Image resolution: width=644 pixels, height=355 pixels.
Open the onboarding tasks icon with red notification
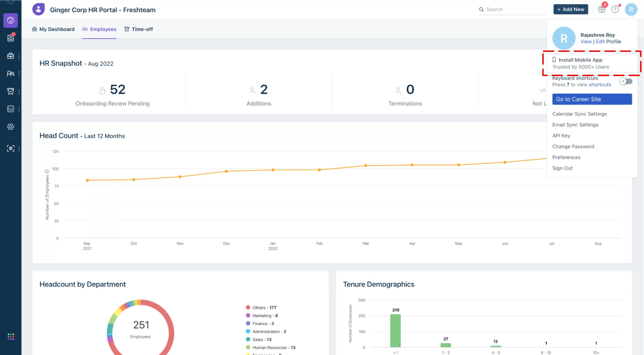click(11, 38)
